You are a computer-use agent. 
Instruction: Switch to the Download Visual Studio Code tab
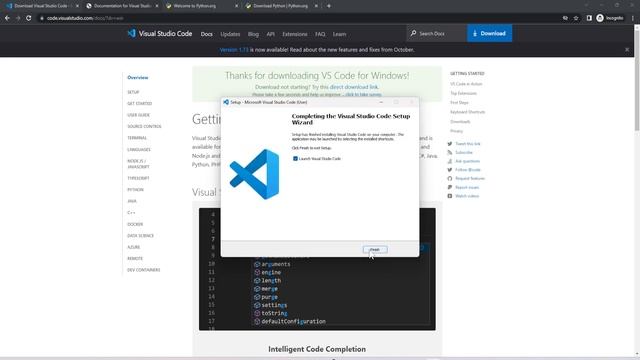pos(42,6)
